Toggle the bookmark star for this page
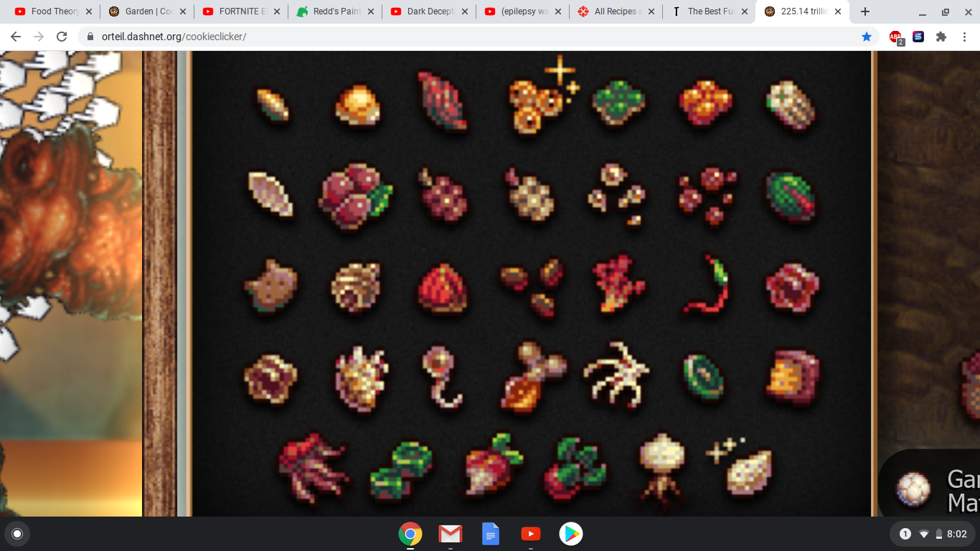The image size is (980, 551). click(x=867, y=36)
